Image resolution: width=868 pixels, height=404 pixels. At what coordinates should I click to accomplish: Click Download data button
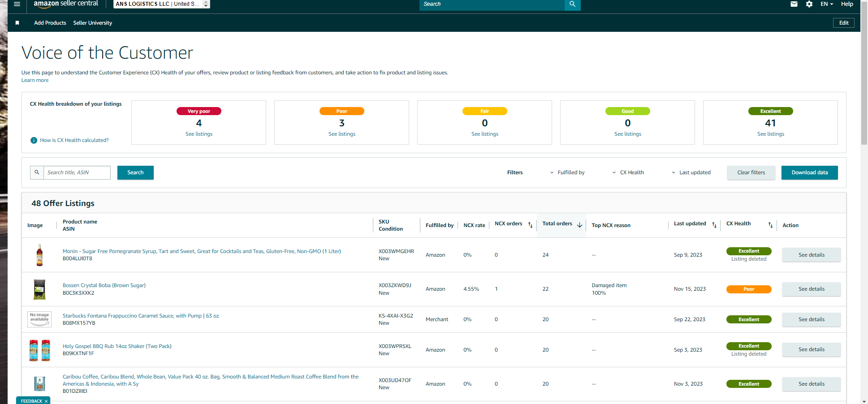pyautogui.click(x=810, y=172)
